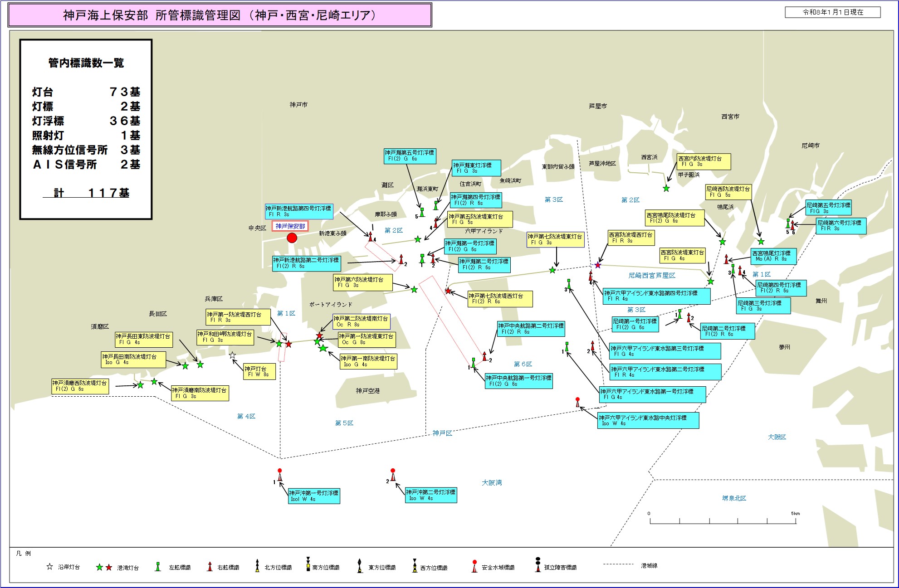Click the red Kobe Coast Guard office circle
899x588 pixels.
[x=292, y=238]
